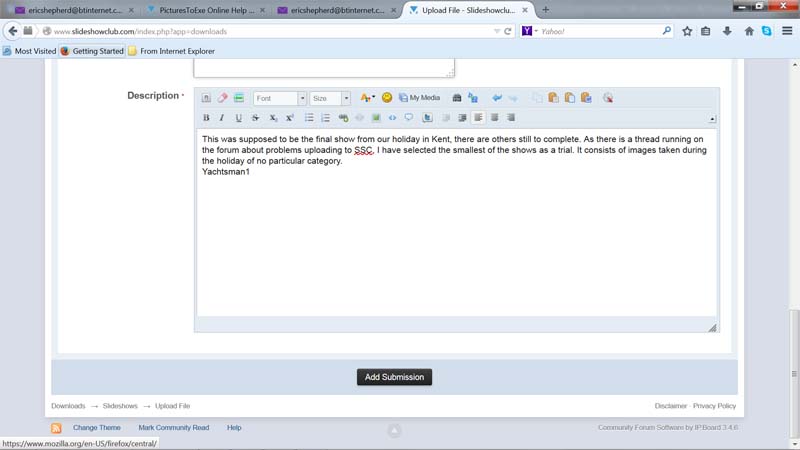
Task: Click the My Media button
Action: coord(419,98)
